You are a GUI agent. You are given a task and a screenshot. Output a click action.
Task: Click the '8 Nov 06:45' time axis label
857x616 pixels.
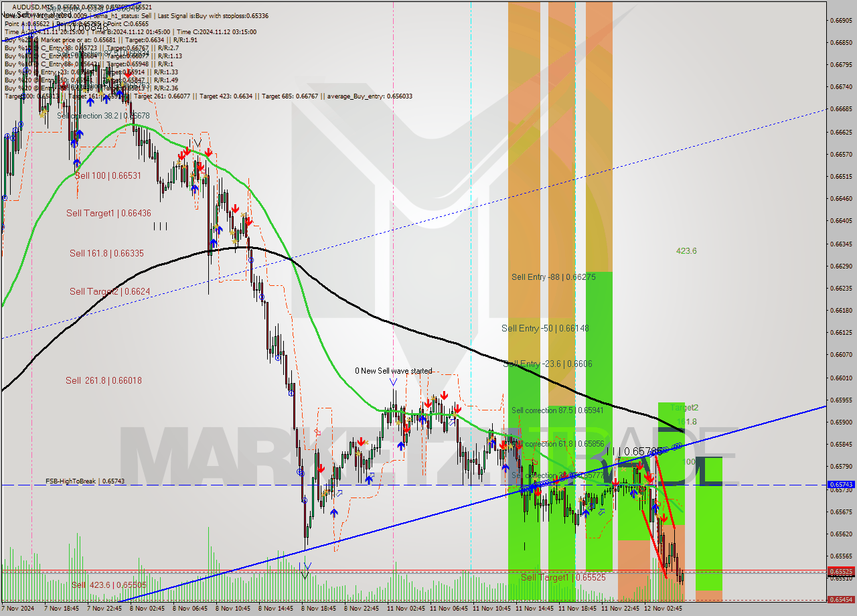tap(189, 609)
